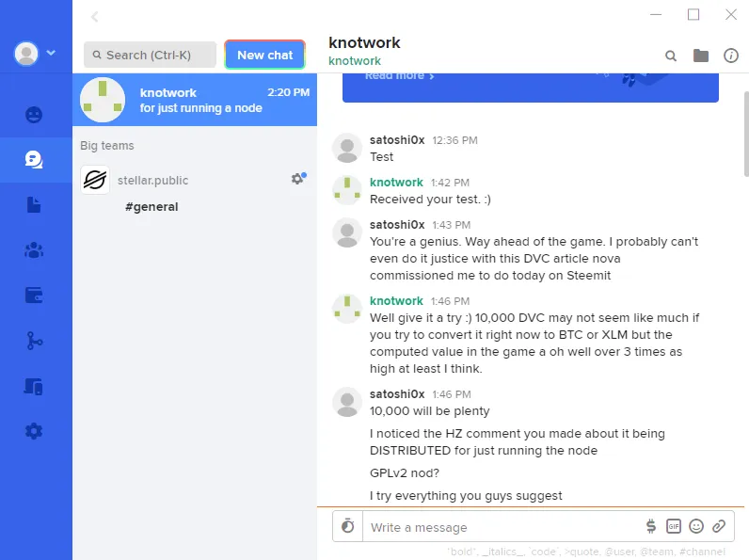
Task: Click the 'GPLv2 nod?' message
Action: point(404,473)
